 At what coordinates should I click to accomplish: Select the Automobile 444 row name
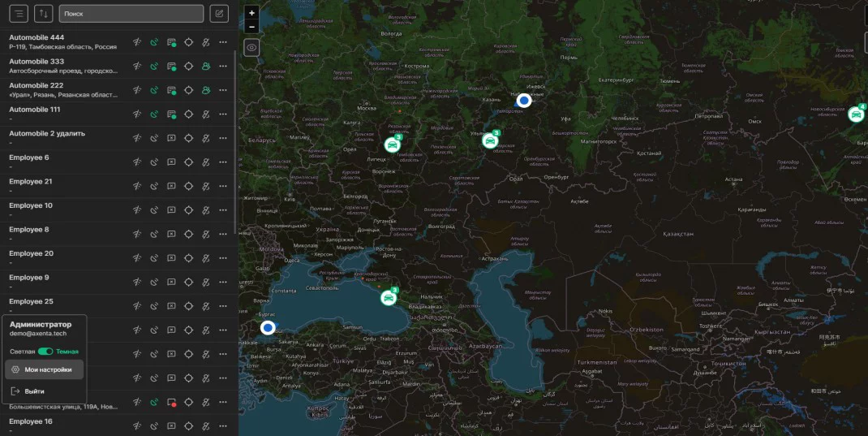coord(37,37)
